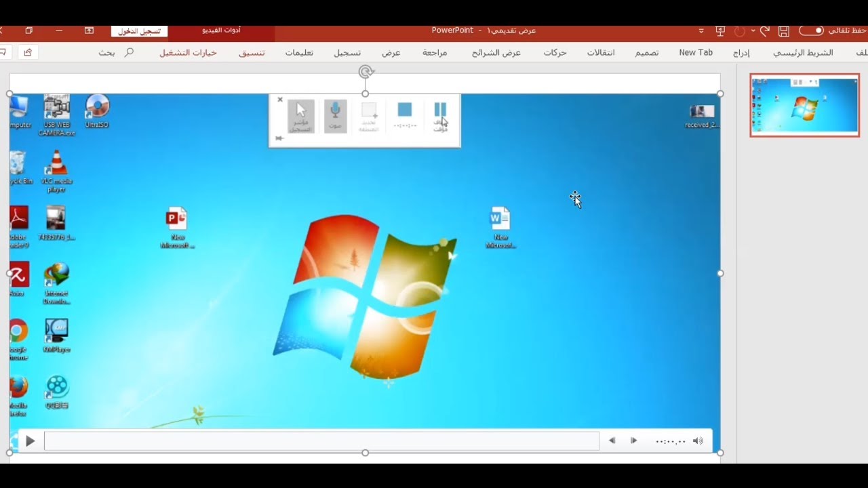The height and width of the screenshot is (488, 868).
Task: Click the Google Chrome desktop icon
Action: tap(18, 340)
